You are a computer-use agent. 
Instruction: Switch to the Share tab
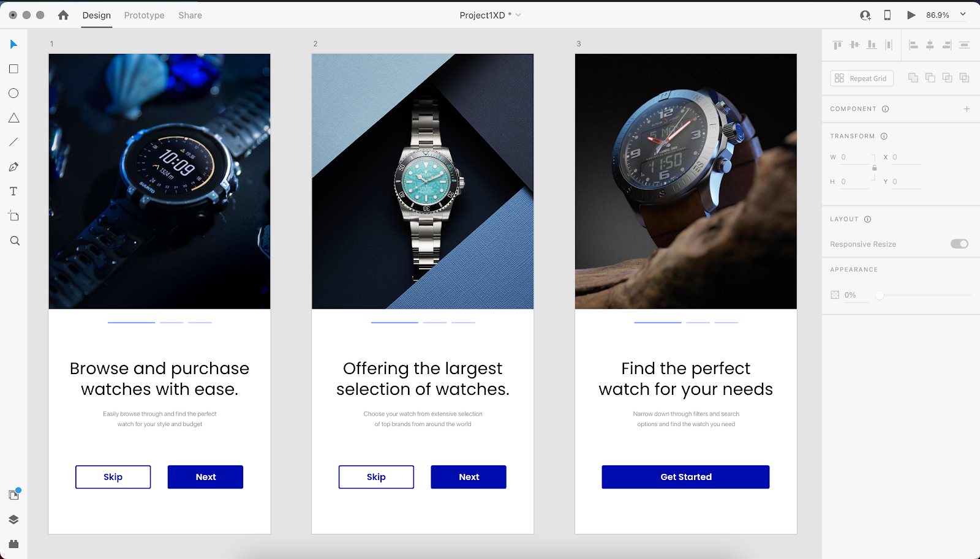190,15
